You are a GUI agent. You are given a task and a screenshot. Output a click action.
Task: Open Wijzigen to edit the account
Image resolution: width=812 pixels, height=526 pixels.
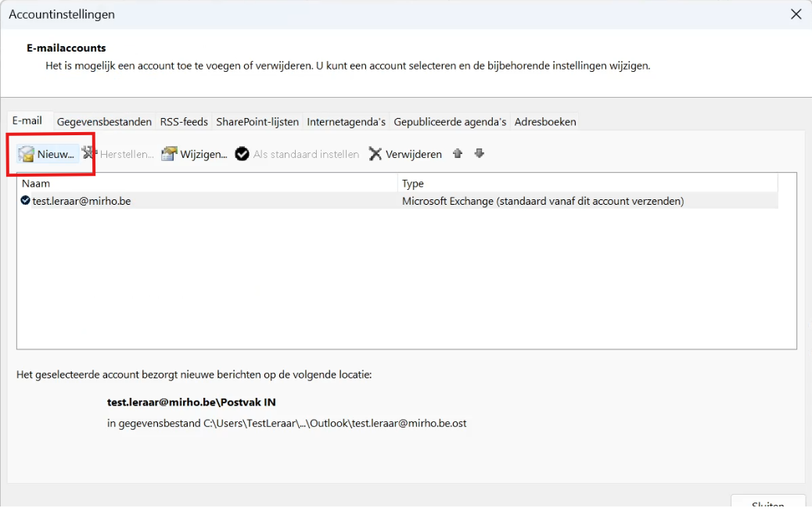(x=194, y=154)
